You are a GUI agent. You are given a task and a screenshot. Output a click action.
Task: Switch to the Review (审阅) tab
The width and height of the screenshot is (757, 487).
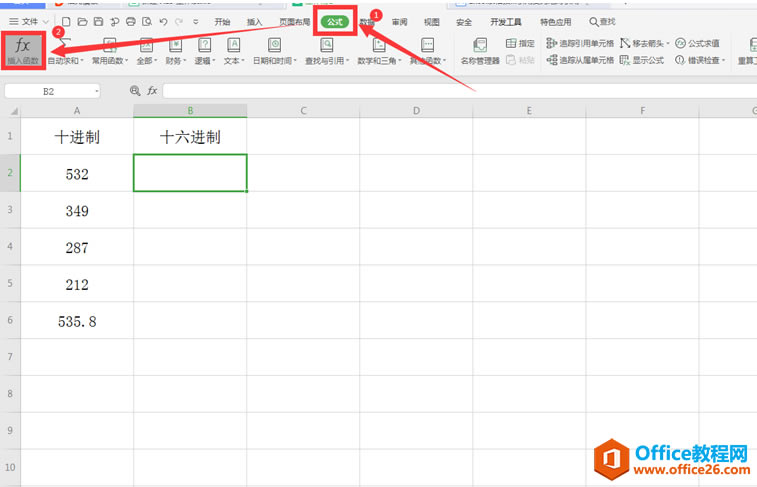tap(399, 22)
